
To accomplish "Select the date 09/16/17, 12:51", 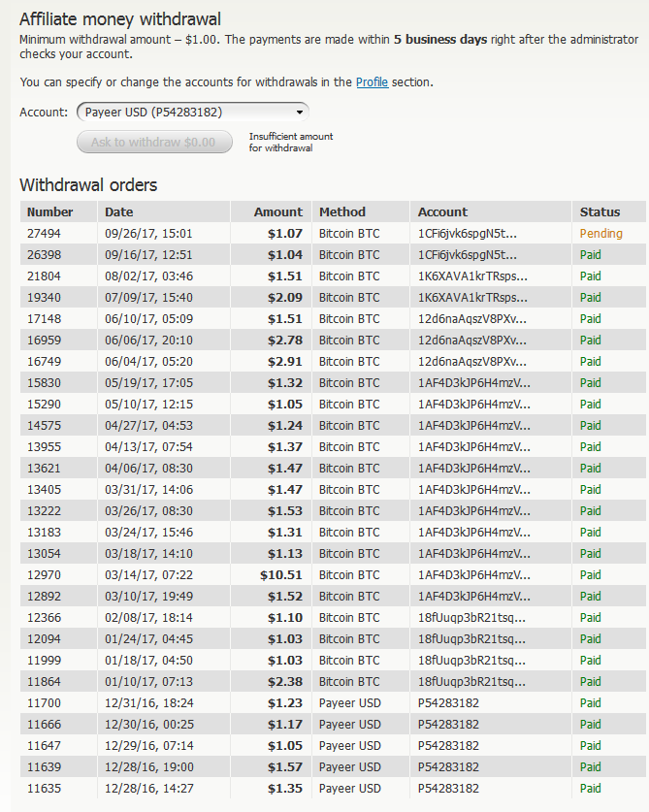I will point(148,255).
